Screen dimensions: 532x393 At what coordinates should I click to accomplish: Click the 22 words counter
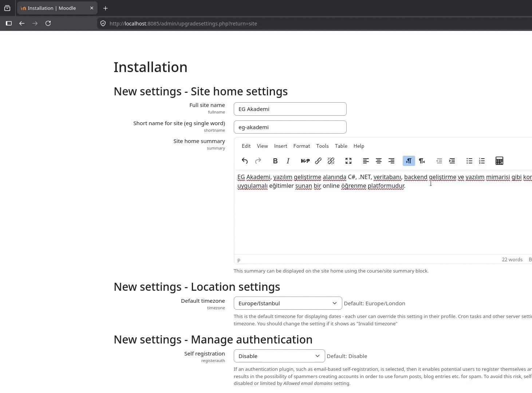coord(512,259)
